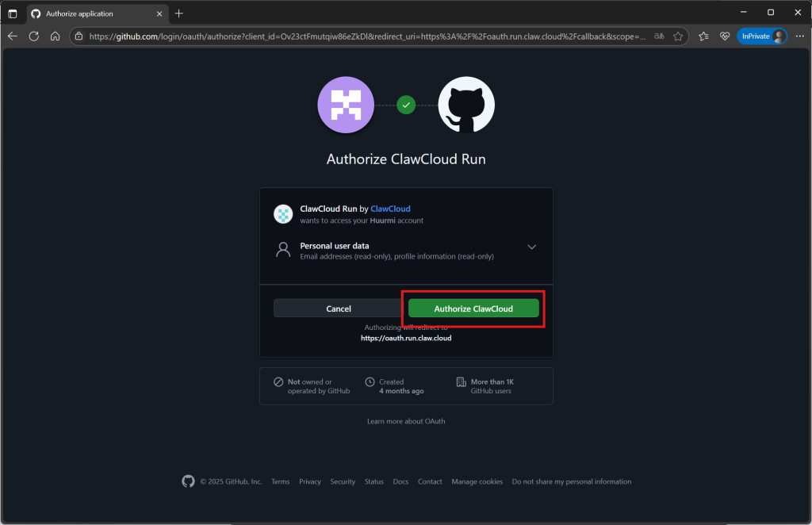The image size is (812, 525).
Task: Click the organization building users icon
Action: click(x=461, y=382)
